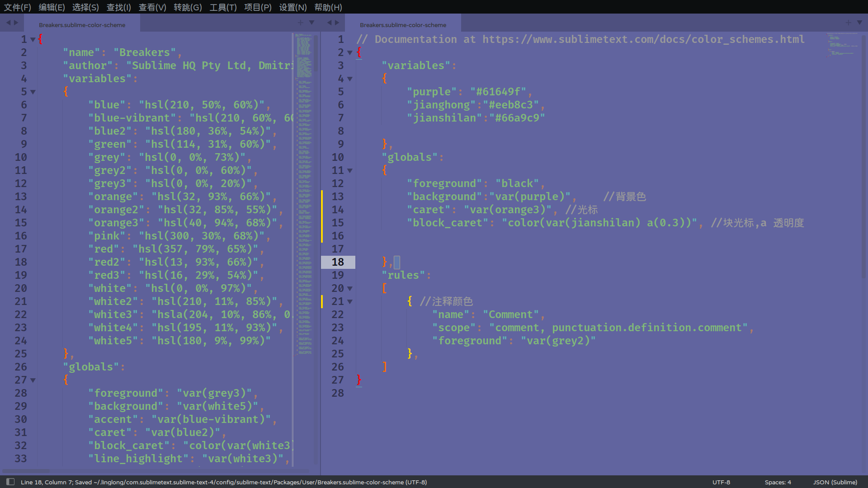Screen dimensions: 868x488
Task: Click JSON (Sublime) syntax selector
Action: pyautogui.click(x=835, y=482)
